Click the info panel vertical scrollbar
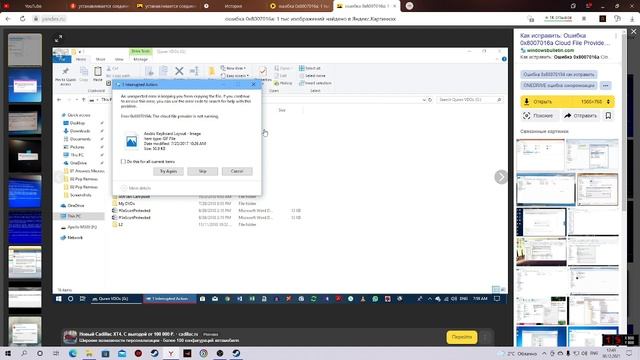 point(623,122)
